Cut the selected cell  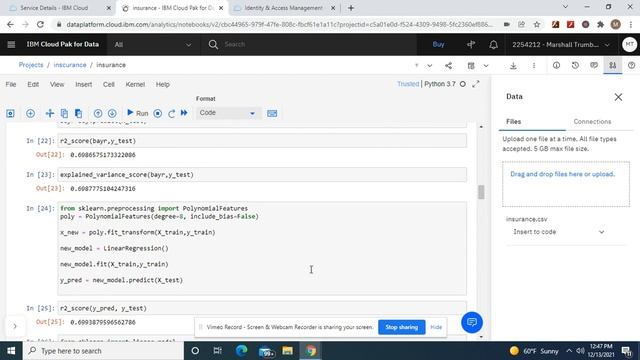click(49, 113)
